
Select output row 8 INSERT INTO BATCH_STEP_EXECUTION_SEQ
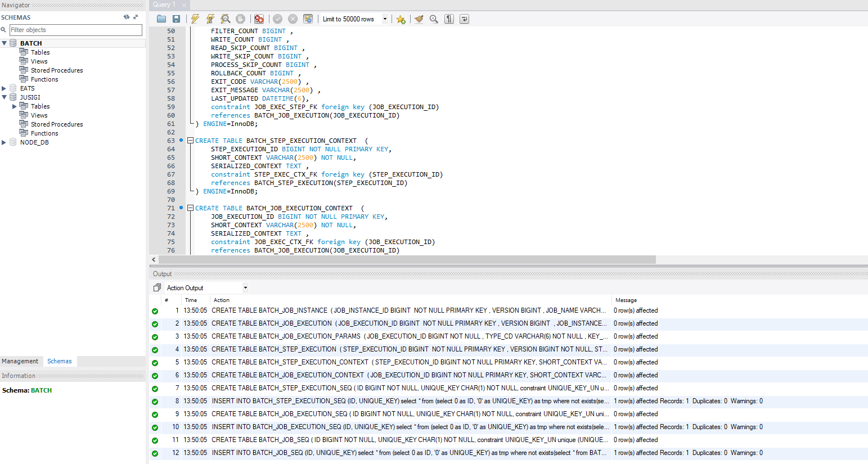click(x=509, y=401)
